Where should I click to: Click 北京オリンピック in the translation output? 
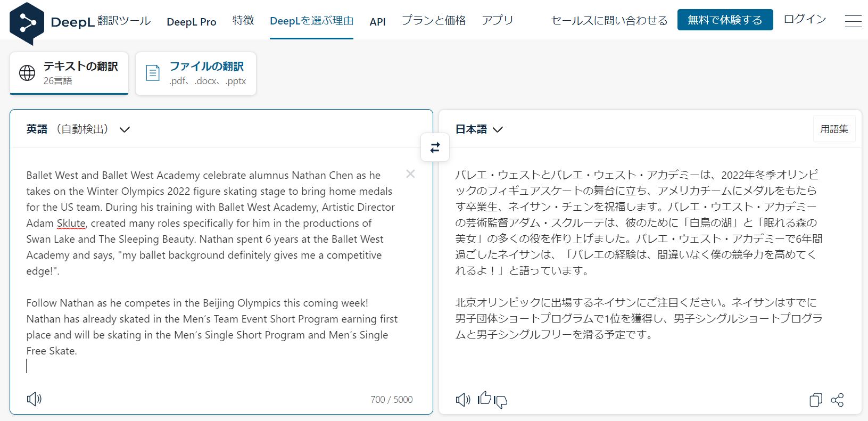click(x=498, y=302)
